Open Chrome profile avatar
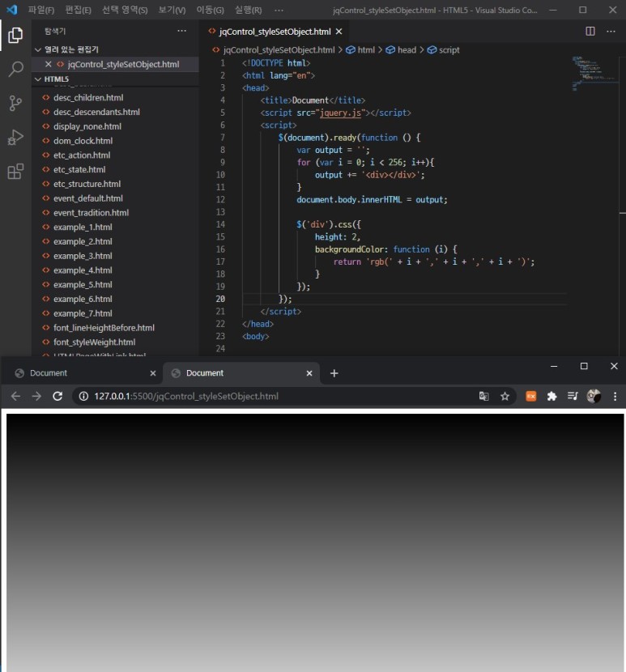 coord(594,396)
